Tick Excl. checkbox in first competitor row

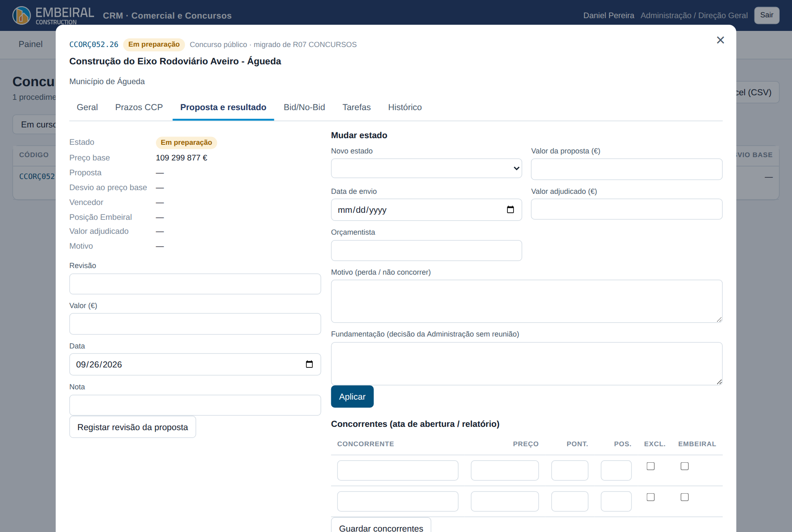(651, 466)
